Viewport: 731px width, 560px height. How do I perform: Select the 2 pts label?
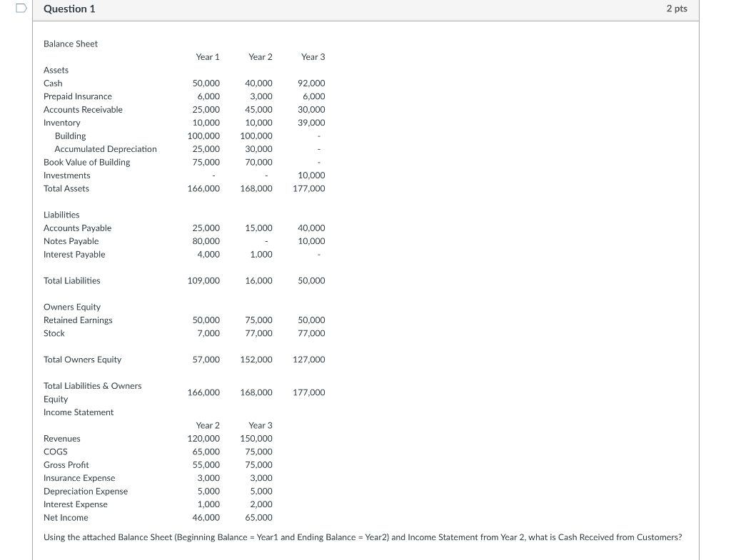pos(675,9)
